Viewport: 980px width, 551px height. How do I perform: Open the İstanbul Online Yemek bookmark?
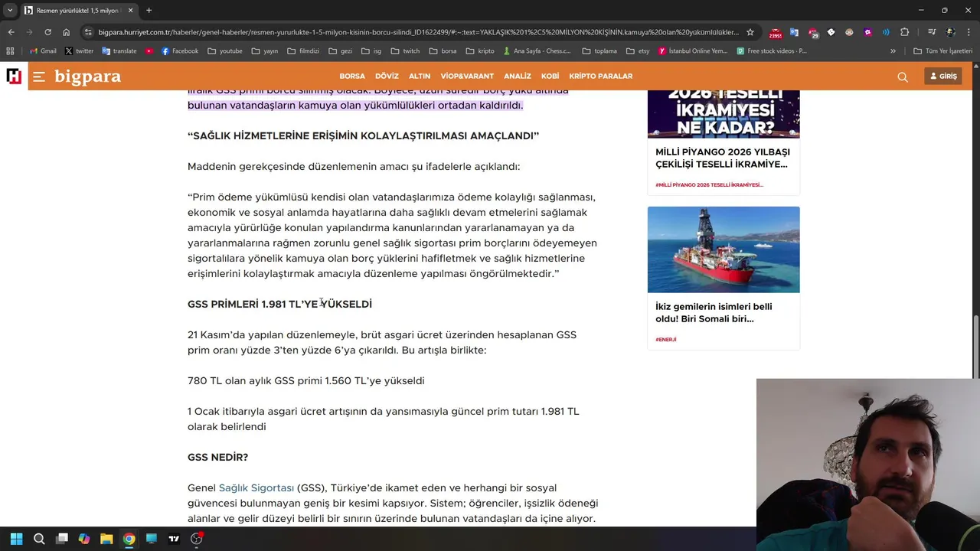[x=693, y=51]
